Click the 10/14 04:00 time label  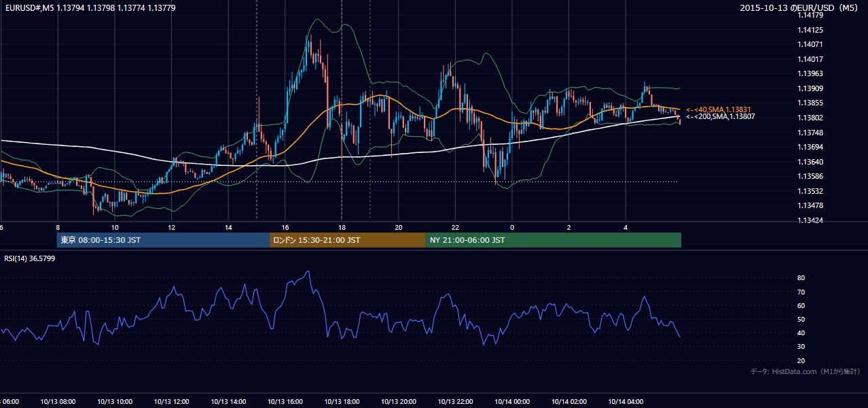point(626,402)
